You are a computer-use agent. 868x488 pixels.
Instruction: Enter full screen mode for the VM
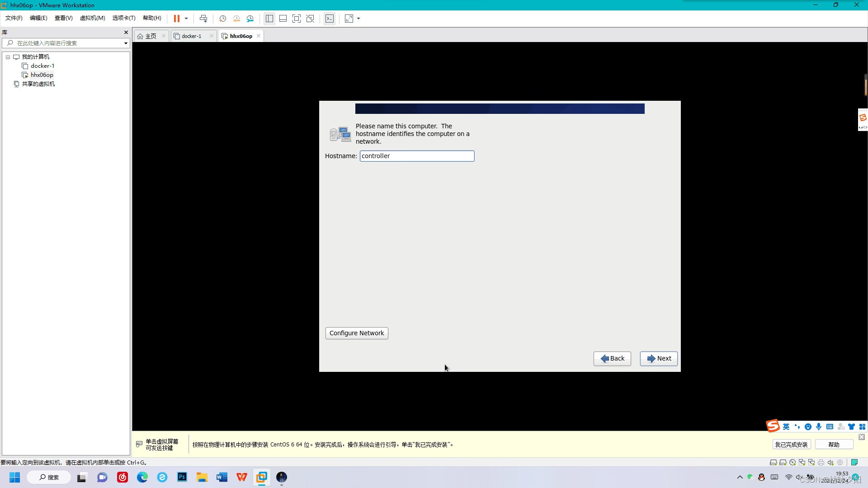point(297,19)
